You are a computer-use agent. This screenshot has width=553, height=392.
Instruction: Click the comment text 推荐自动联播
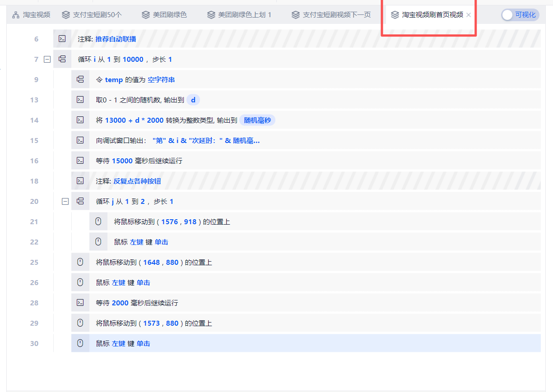(x=116, y=39)
